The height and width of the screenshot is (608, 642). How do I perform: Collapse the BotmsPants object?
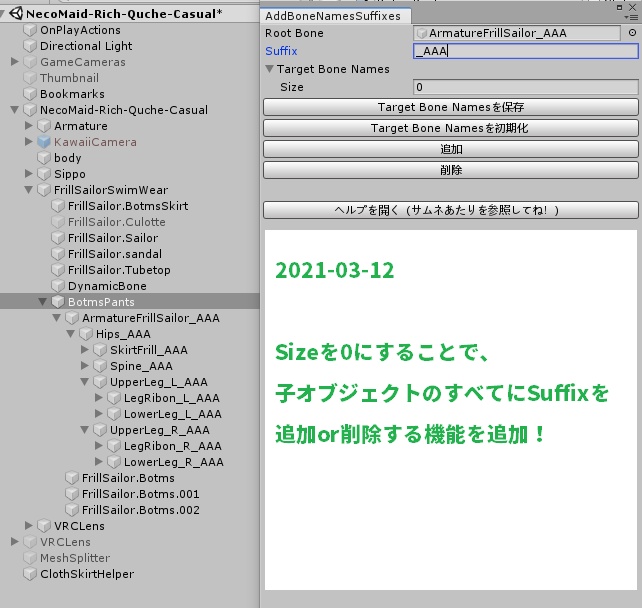pyautogui.click(x=43, y=302)
